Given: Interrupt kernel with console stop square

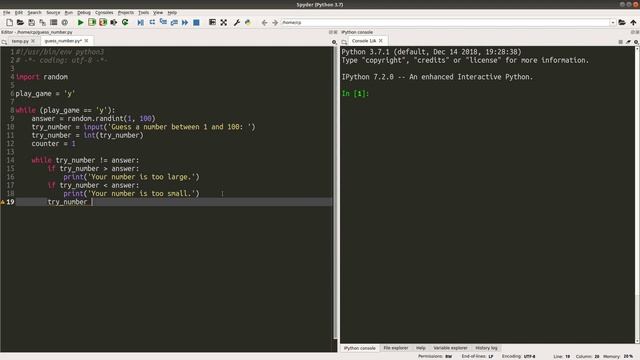Looking at the screenshot, I should (620, 42).
